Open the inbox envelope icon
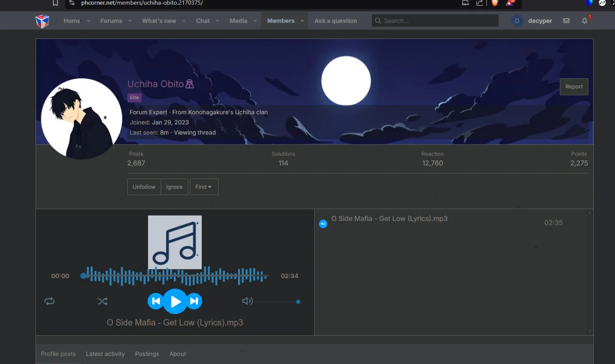Viewport: 615px width, 364px height. pyautogui.click(x=566, y=21)
